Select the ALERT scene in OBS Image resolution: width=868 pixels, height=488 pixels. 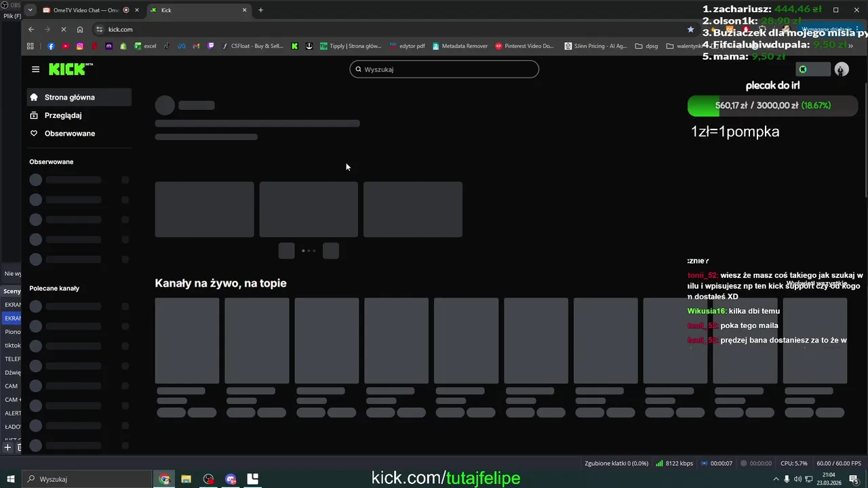tap(12, 413)
